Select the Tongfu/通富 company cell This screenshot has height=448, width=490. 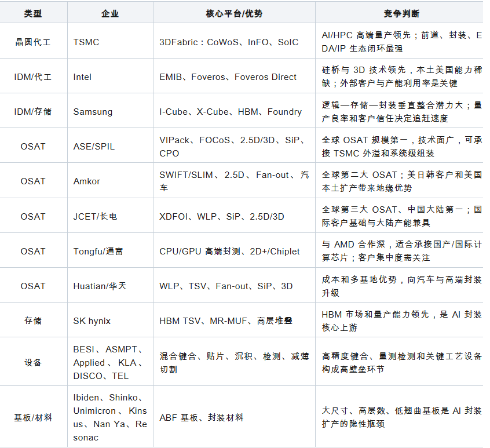coord(110,250)
